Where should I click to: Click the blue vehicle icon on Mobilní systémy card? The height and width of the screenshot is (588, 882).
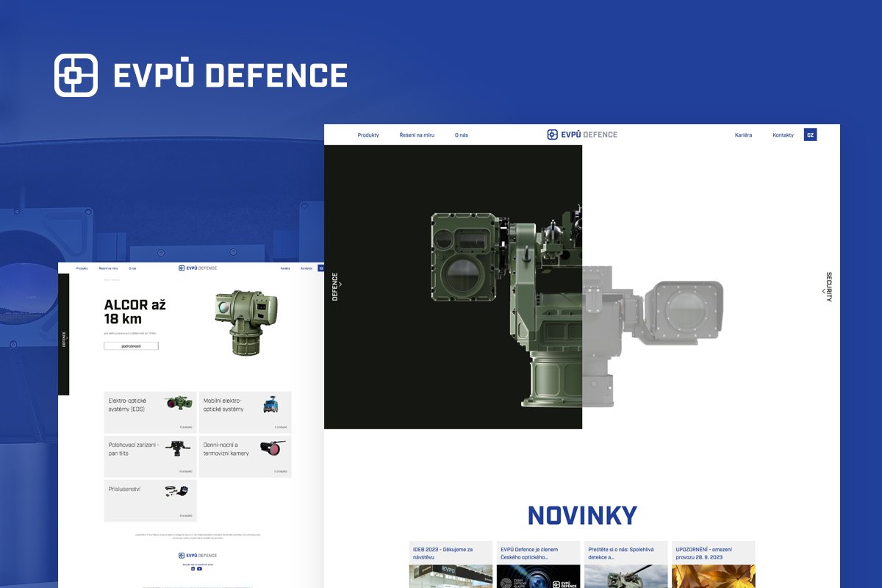[271, 404]
